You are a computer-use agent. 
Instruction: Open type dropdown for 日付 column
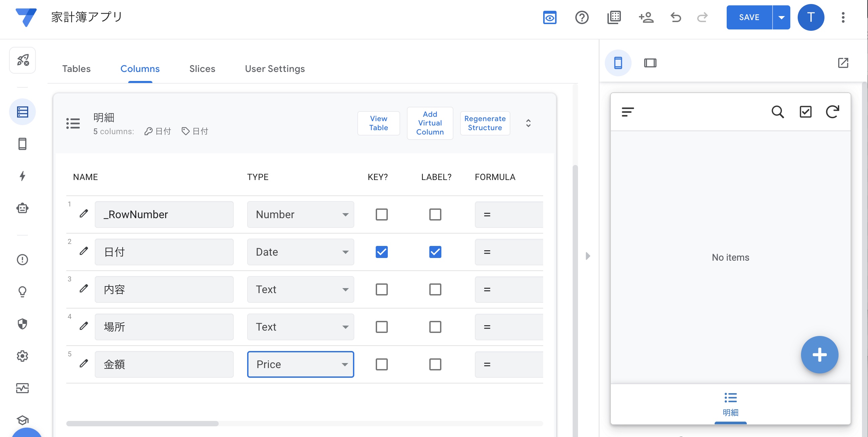(300, 252)
